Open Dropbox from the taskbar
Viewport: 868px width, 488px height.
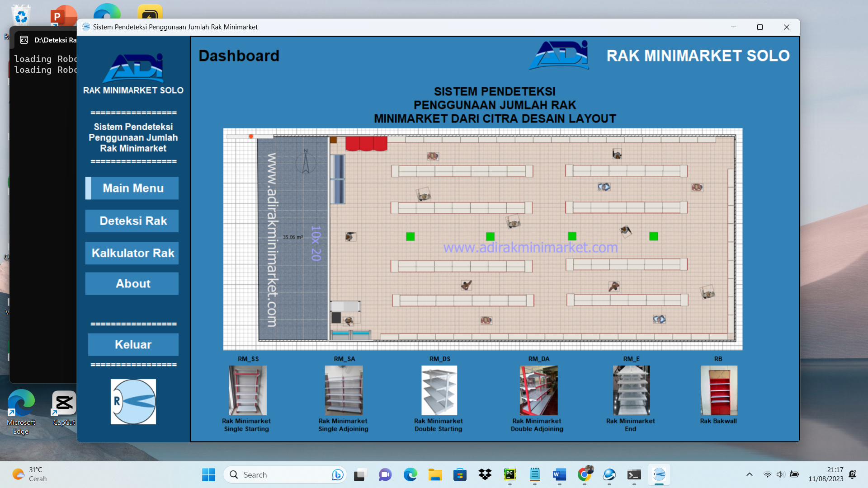click(x=485, y=474)
